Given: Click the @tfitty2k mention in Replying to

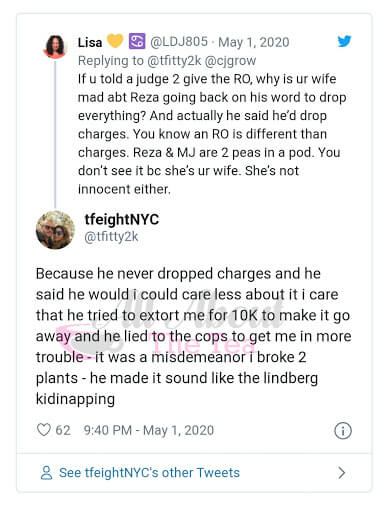Looking at the screenshot, I should [174, 61].
